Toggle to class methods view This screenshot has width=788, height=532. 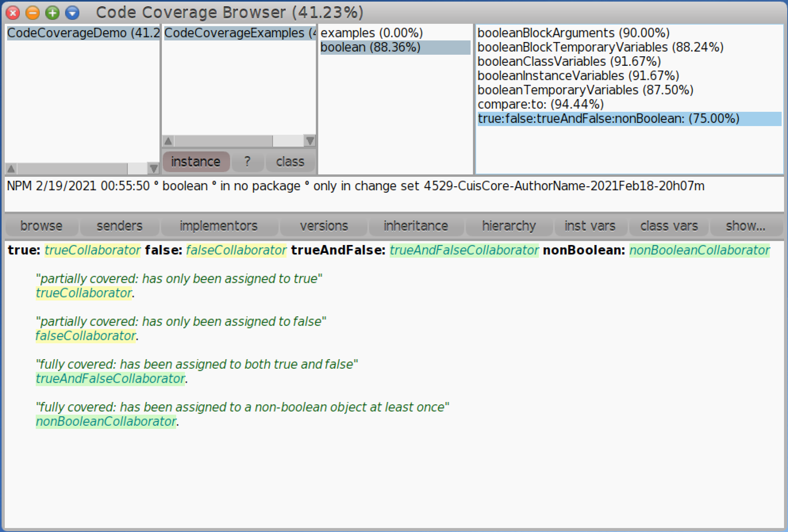pos(290,161)
